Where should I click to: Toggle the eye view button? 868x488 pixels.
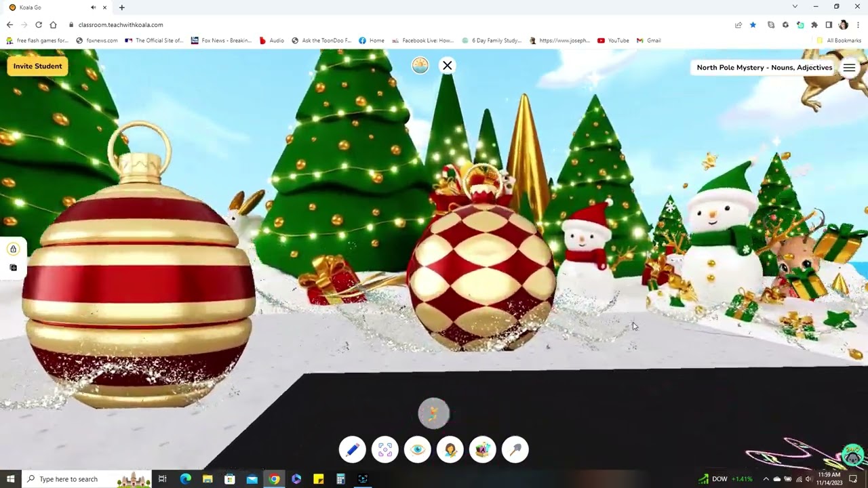(x=418, y=449)
